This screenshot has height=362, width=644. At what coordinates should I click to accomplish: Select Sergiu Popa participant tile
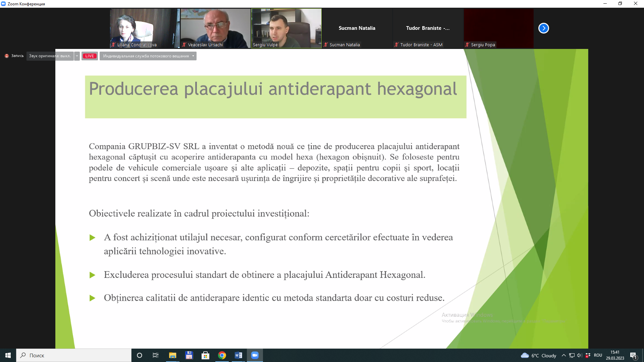tap(499, 28)
